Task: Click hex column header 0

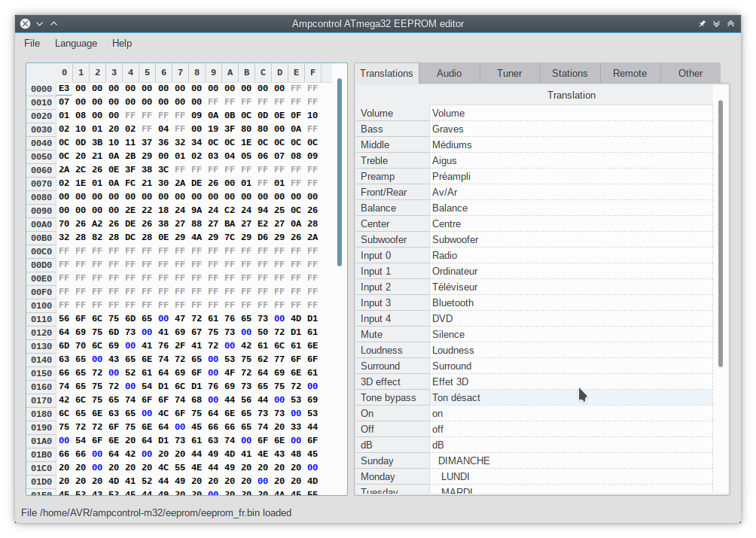Action: pyautogui.click(x=64, y=72)
